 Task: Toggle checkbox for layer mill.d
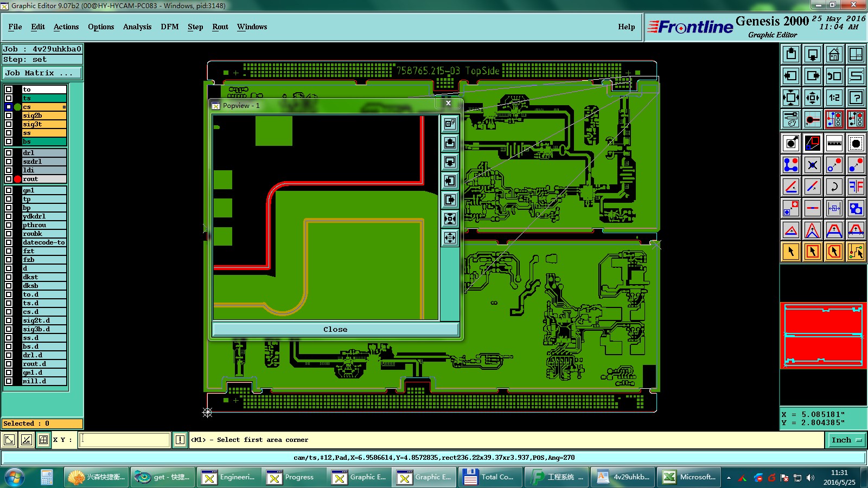click(x=9, y=381)
